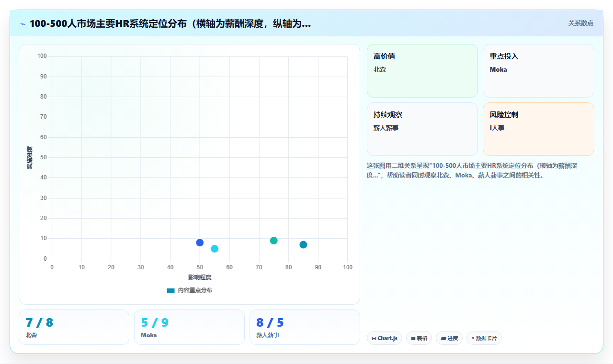Click the 8 / 5 薪人薪事 stat card
This screenshot has height=364, width=613.
(305, 327)
